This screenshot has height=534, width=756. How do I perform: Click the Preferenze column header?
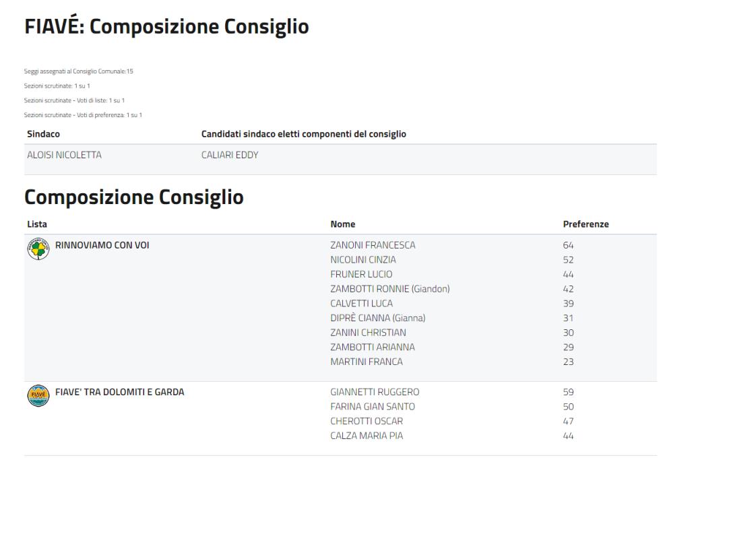click(x=586, y=224)
